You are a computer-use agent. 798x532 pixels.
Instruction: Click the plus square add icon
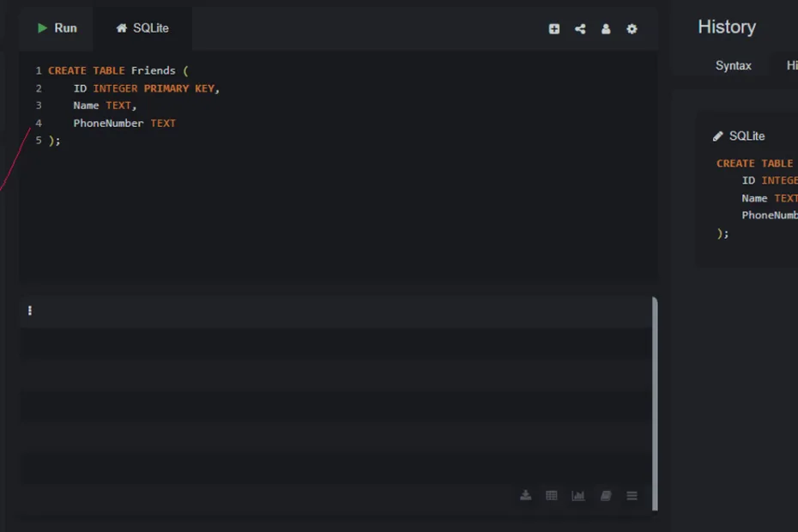tap(554, 29)
